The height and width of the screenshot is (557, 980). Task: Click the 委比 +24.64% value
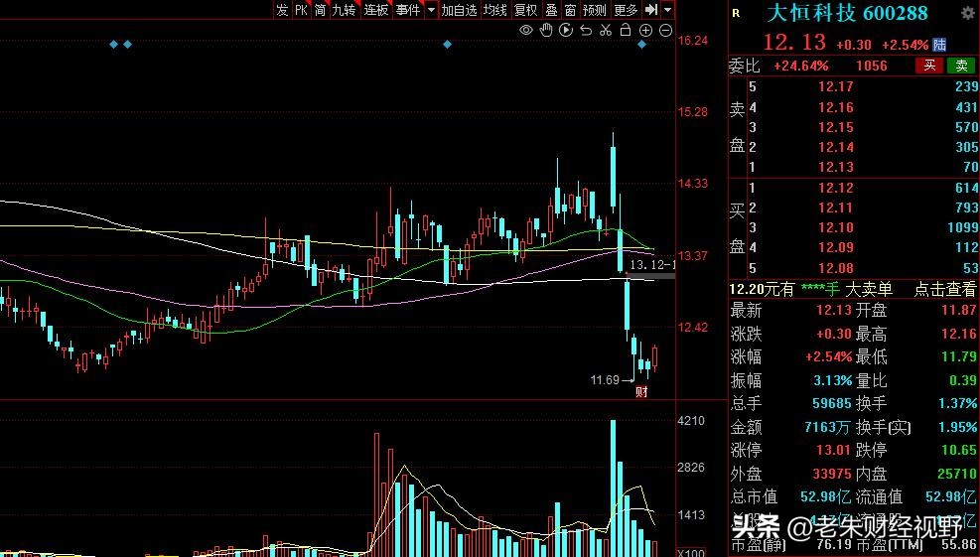(x=800, y=66)
